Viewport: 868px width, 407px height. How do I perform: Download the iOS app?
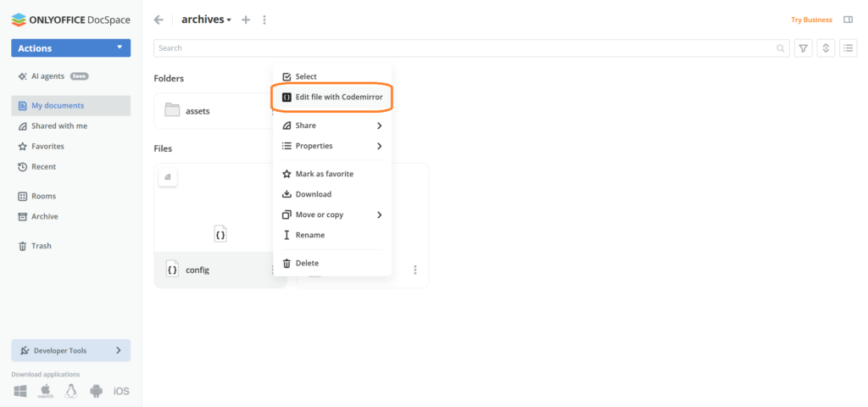(x=121, y=392)
